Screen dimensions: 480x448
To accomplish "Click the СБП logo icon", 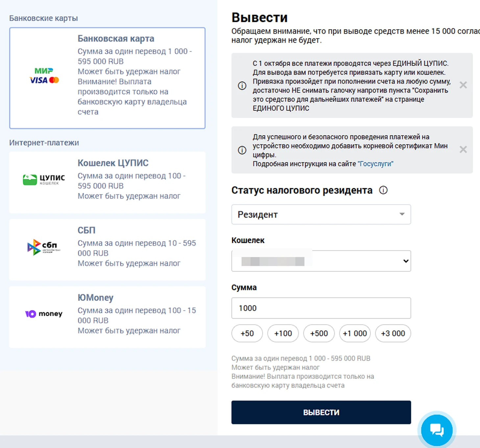I will (44, 247).
